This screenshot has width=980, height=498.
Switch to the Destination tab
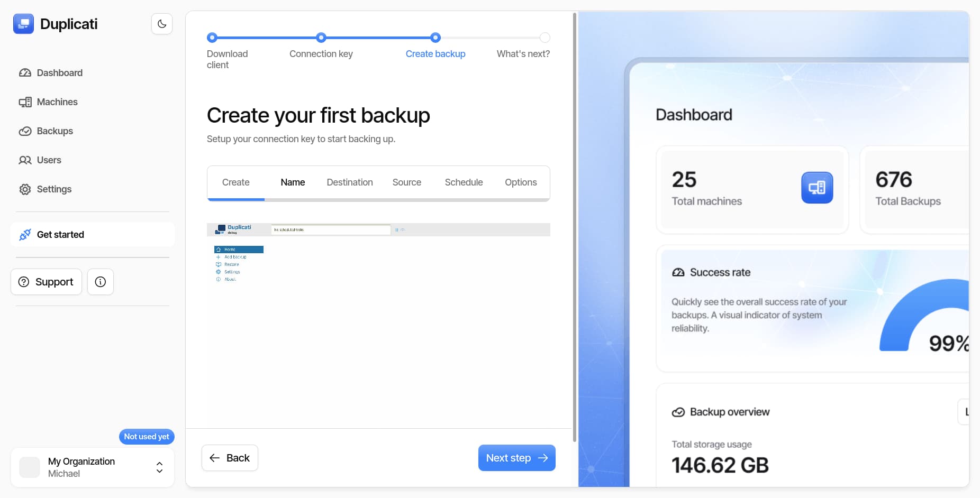click(x=350, y=182)
